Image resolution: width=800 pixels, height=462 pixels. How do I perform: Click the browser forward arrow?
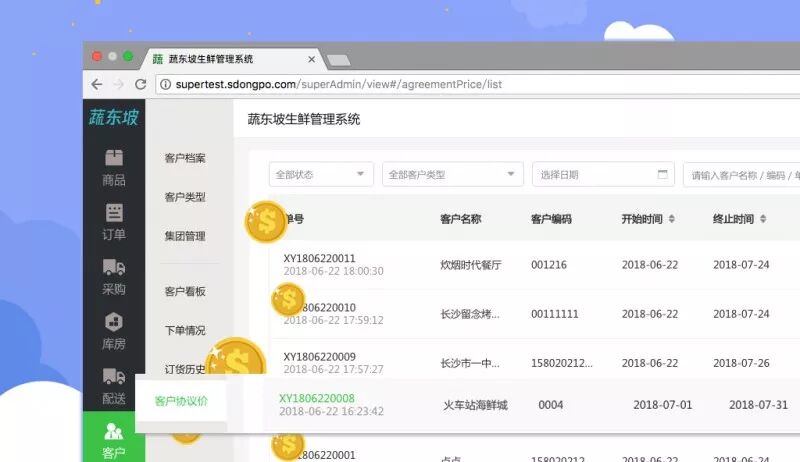(118, 84)
